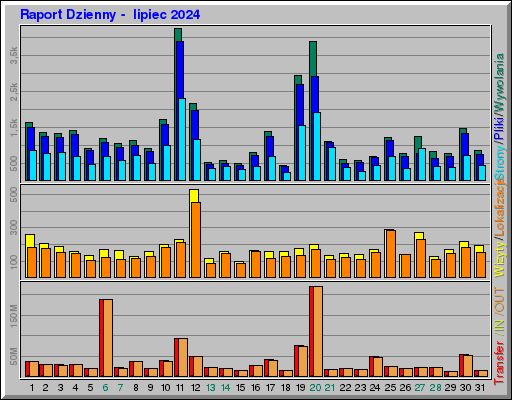Click the "IN" legend label
Screen dimensions: 512x400
coord(499,326)
